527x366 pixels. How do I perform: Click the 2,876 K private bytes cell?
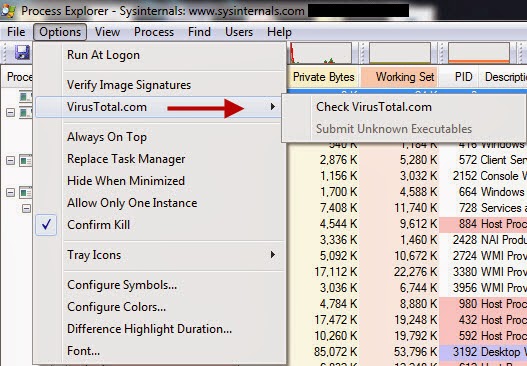(x=338, y=160)
